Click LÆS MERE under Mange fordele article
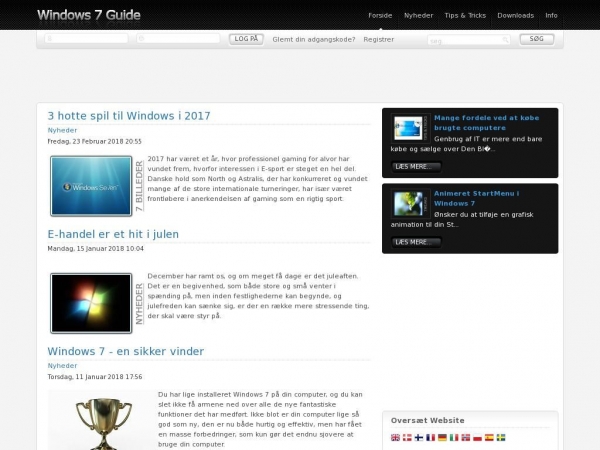This screenshot has width=600, height=450. [416, 167]
